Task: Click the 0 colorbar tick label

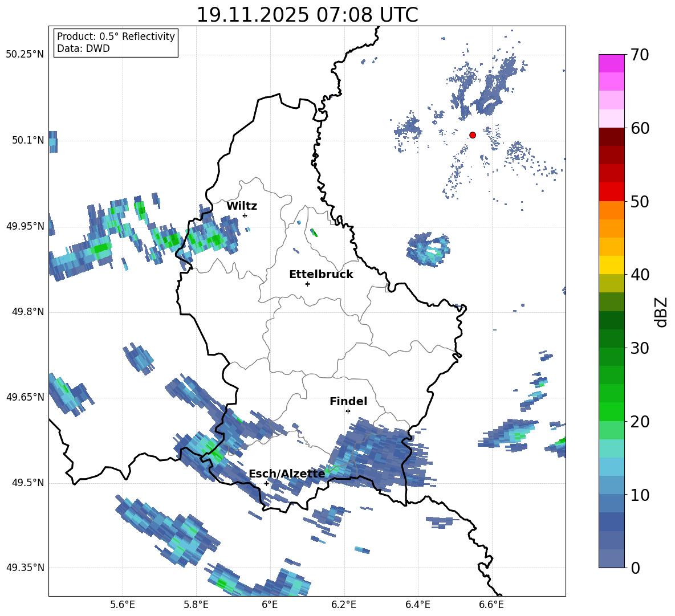Action: (x=635, y=568)
